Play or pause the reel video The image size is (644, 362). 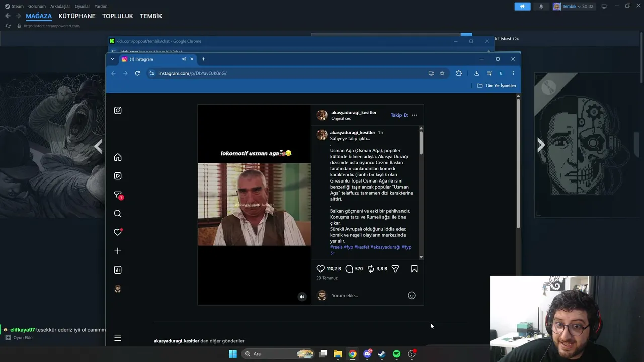pos(254,205)
